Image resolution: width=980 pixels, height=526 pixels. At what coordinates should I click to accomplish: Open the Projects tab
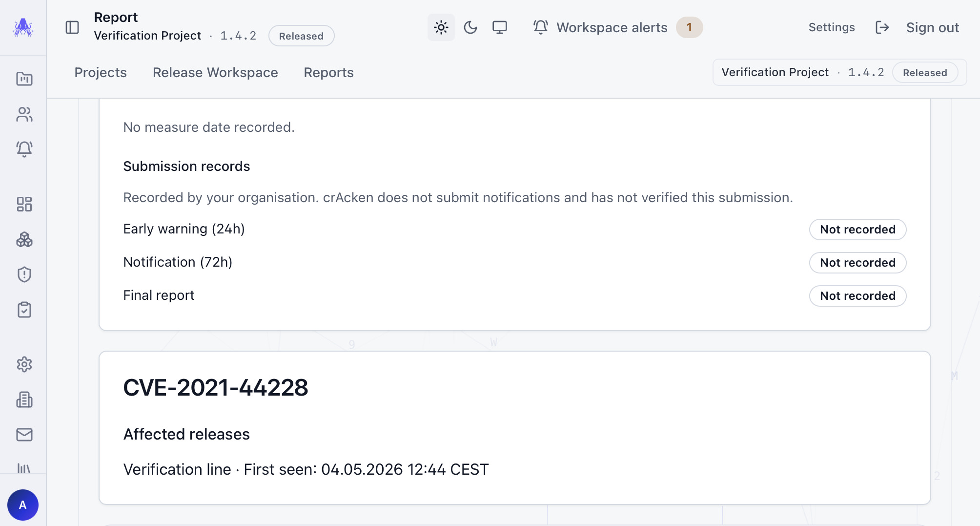pyautogui.click(x=101, y=72)
